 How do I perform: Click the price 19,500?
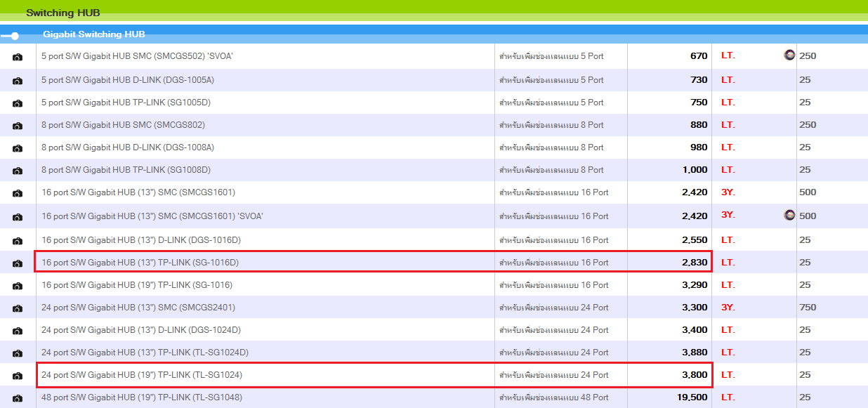point(692,397)
